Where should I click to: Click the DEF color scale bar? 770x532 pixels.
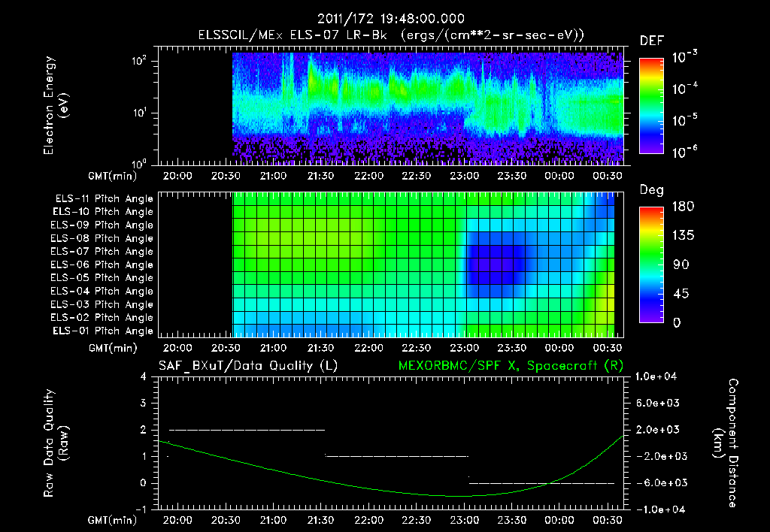(651, 105)
